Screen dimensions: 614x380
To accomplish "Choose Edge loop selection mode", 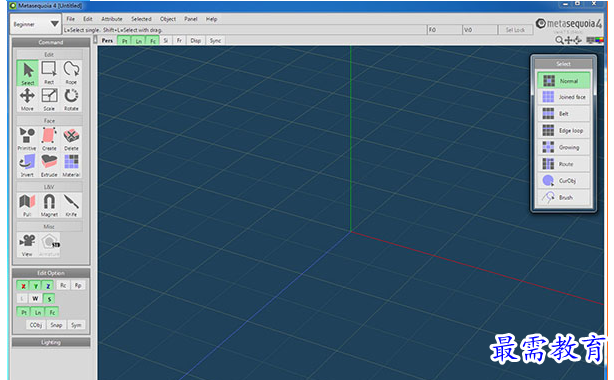I will (x=563, y=130).
